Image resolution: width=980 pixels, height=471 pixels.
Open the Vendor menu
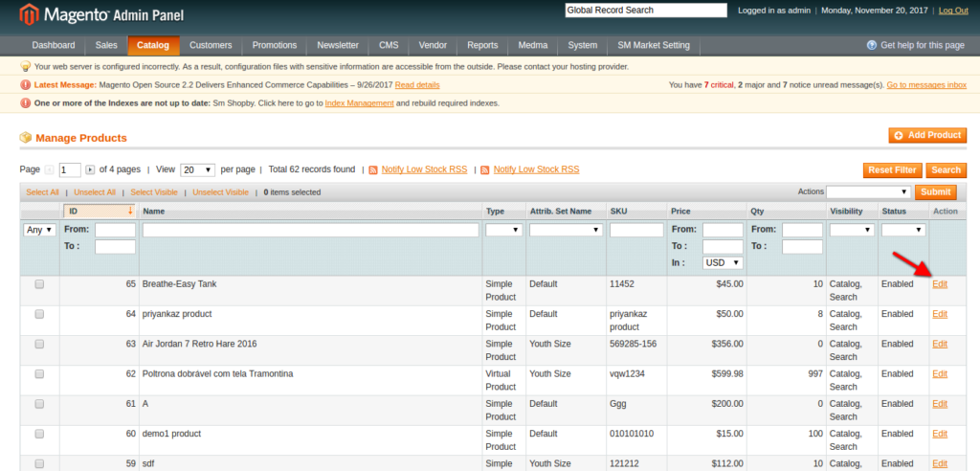click(x=433, y=45)
